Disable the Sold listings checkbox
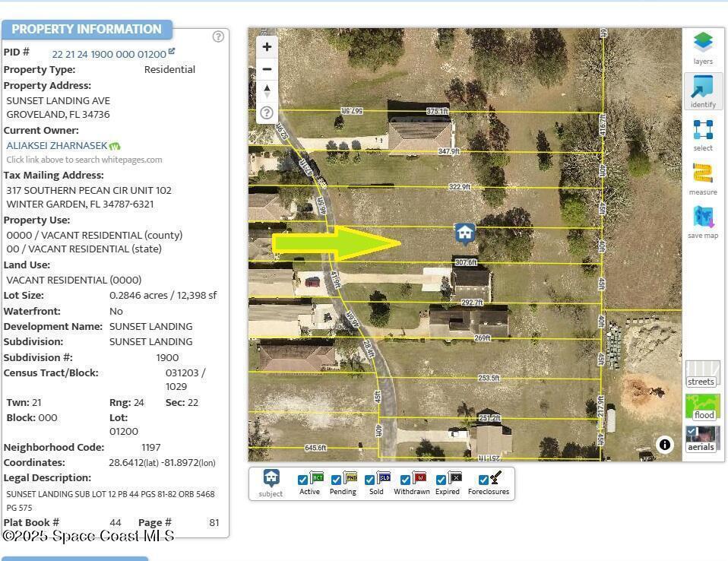The height and width of the screenshot is (561, 728). 370,480
